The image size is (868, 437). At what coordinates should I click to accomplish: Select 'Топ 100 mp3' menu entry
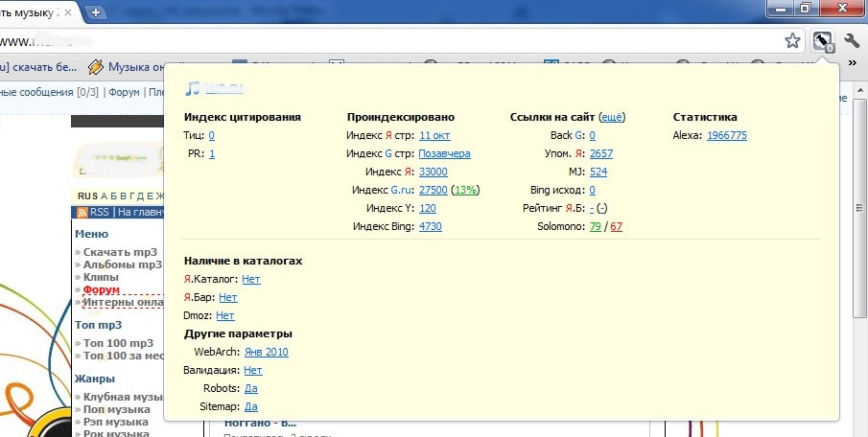(x=118, y=343)
